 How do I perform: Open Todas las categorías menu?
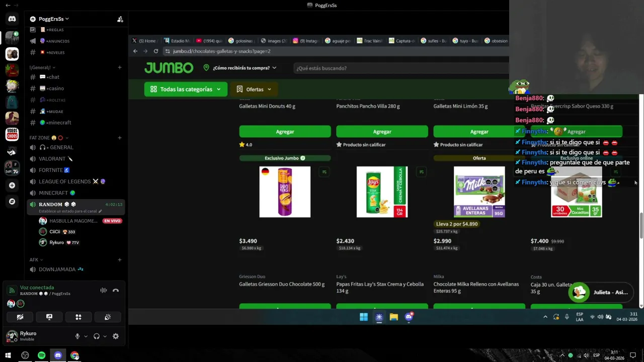click(185, 89)
